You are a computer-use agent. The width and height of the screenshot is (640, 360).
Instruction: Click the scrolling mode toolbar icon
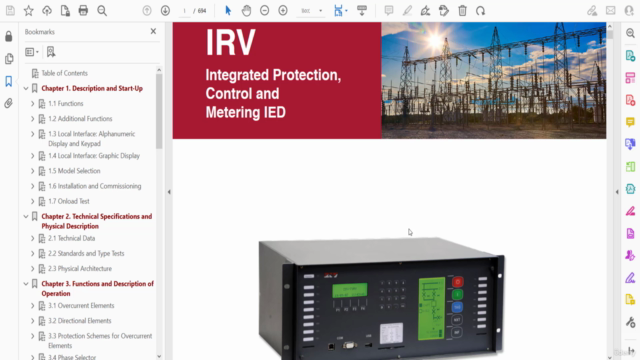(x=362, y=11)
